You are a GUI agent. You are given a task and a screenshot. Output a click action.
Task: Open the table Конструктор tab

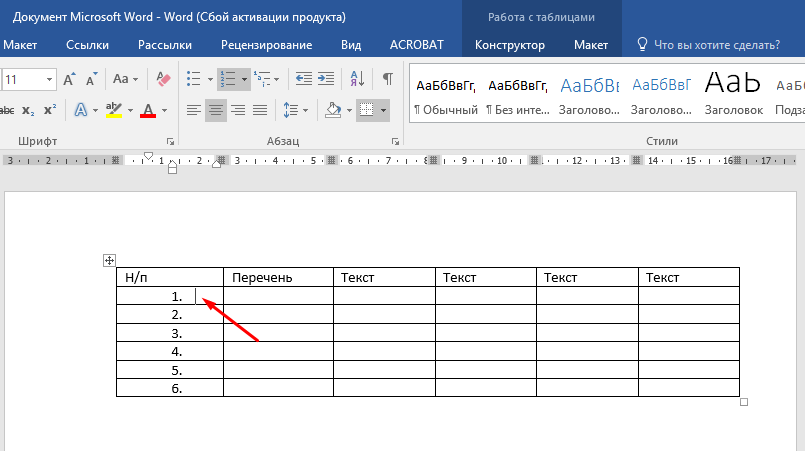510,45
